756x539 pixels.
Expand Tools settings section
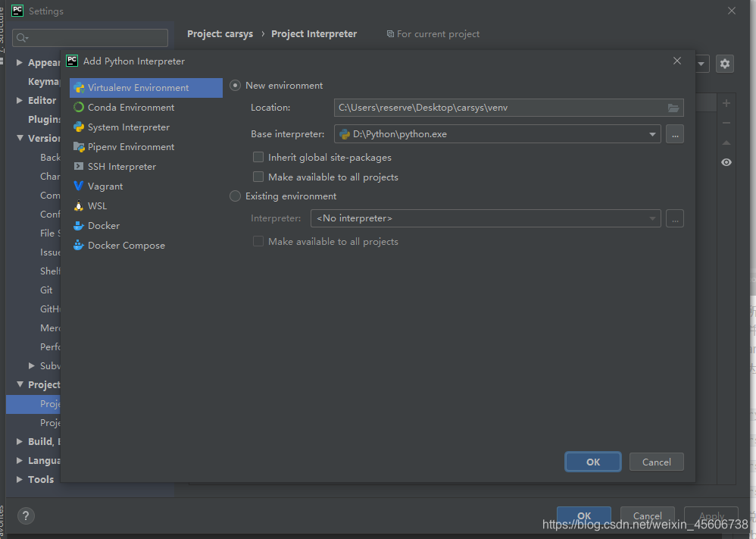(x=19, y=479)
